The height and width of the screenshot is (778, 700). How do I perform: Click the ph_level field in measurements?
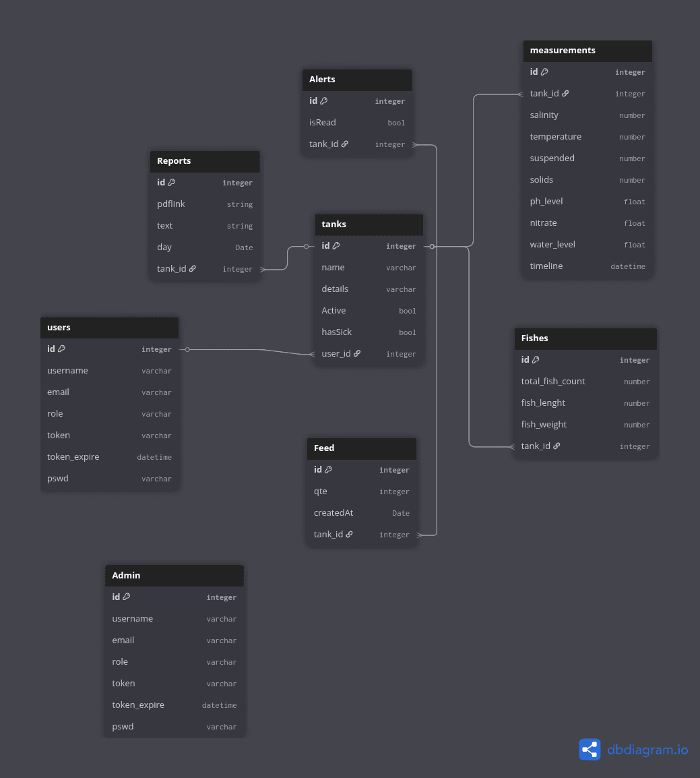[587, 202]
